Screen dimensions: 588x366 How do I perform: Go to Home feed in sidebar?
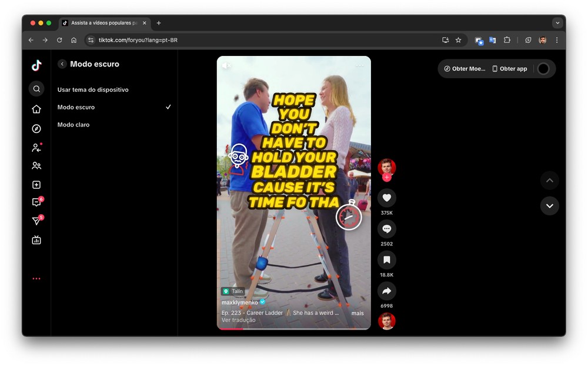36,109
